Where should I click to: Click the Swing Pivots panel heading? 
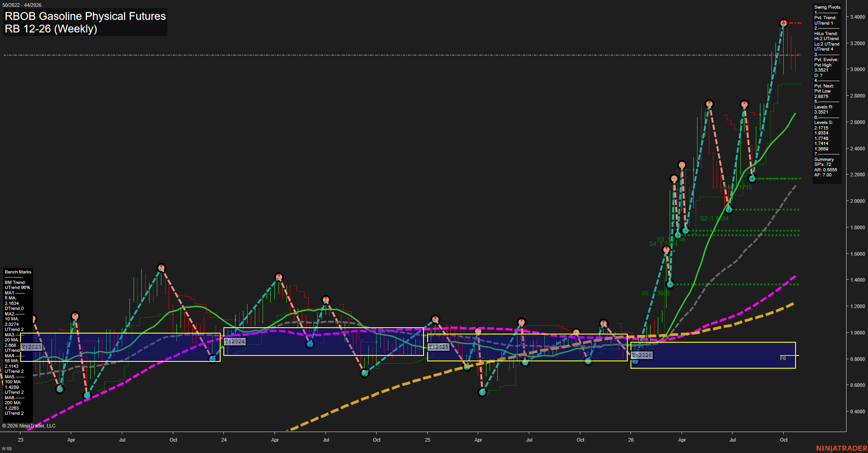tap(827, 7)
